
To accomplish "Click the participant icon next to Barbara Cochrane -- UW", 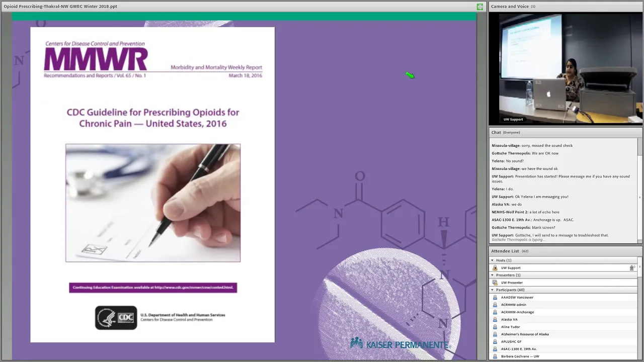I will point(495,356).
